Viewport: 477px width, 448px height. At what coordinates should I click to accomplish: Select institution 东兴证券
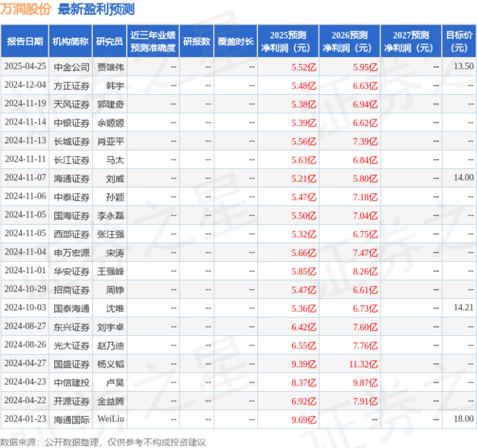(x=72, y=327)
